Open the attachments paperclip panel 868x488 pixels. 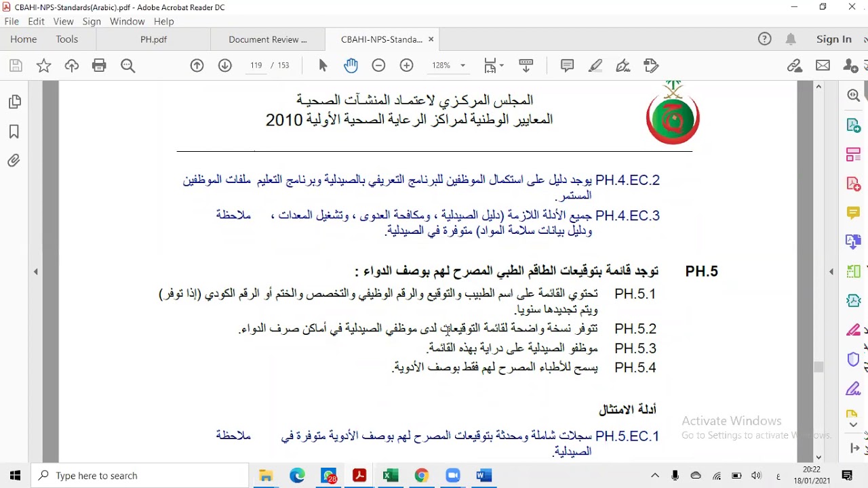click(14, 161)
